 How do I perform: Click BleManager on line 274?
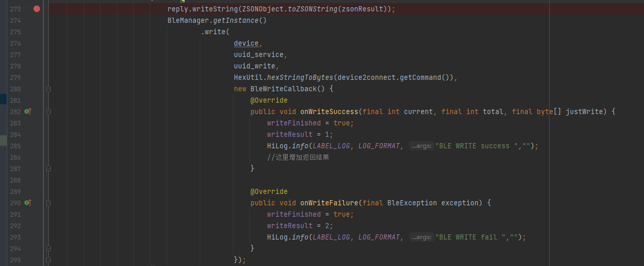(188, 20)
